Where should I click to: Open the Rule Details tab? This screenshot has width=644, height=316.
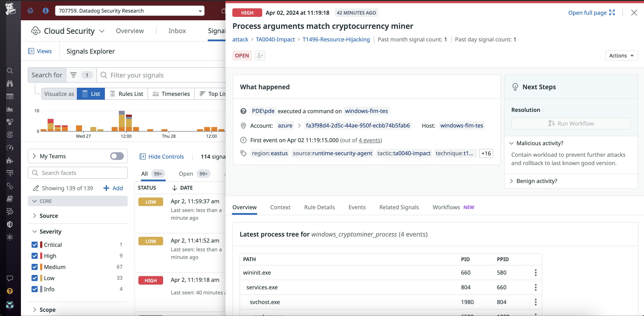(x=319, y=207)
